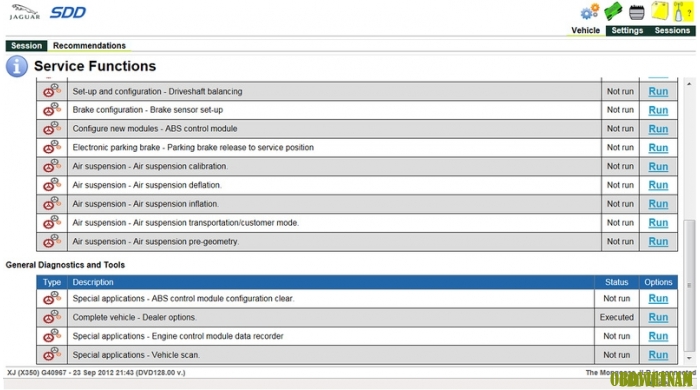This screenshot has height=390, width=700.
Task: Open the Sessions tab
Action: [672, 30]
